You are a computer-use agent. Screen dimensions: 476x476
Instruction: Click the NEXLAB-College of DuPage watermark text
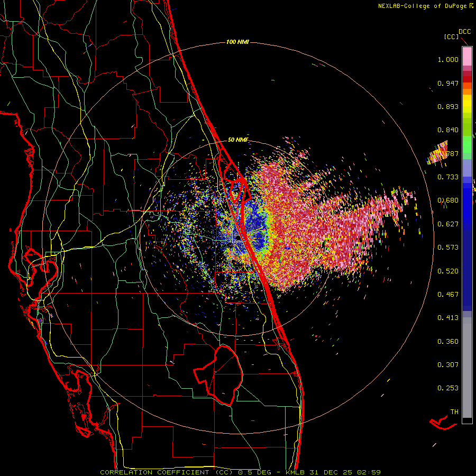pos(425,6)
